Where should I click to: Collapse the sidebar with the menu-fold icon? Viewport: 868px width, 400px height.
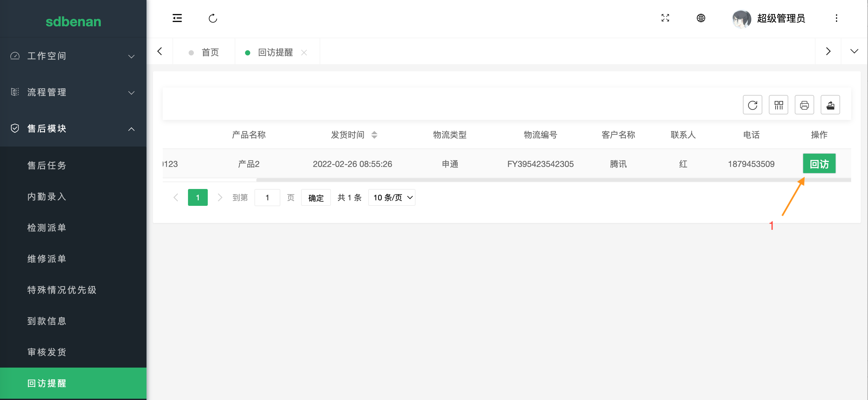pyautogui.click(x=177, y=18)
